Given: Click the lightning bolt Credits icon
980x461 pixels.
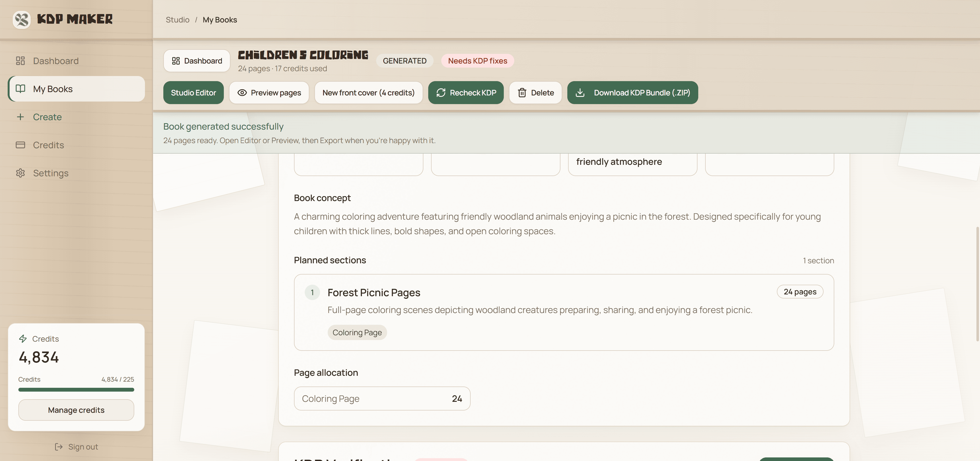Looking at the screenshot, I should click(x=23, y=339).
